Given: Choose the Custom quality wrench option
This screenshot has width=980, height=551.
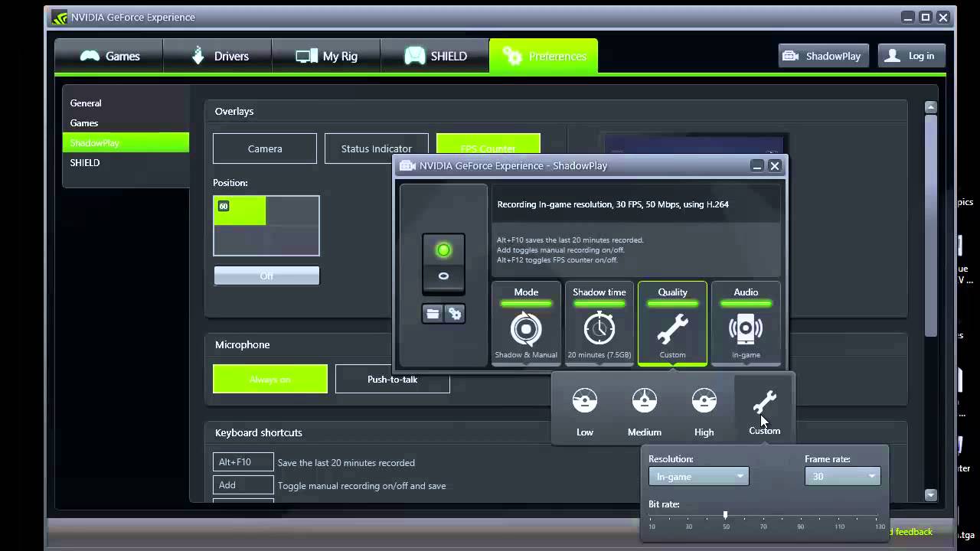Looking at the screenshot, I should [x=764, y=409].
